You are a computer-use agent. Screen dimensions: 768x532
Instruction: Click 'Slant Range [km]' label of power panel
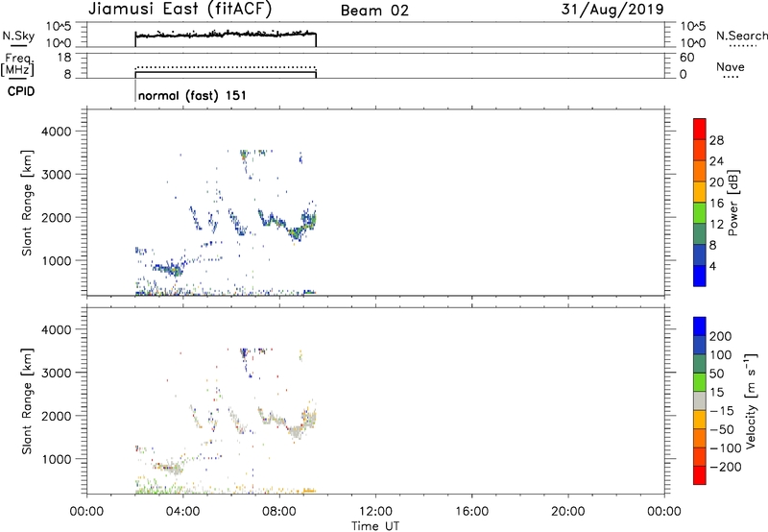tap(27, 203)
